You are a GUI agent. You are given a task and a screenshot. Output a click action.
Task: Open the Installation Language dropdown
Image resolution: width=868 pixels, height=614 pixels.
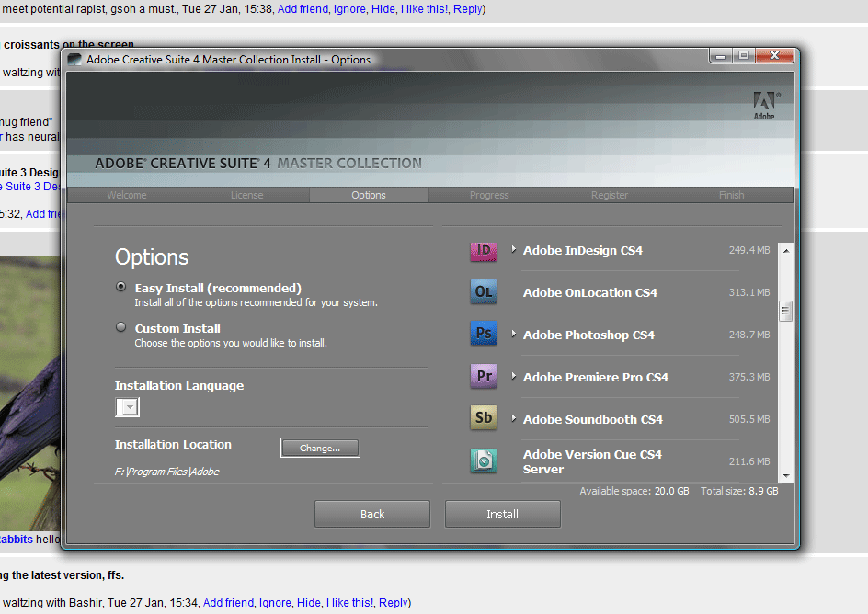pos(127,407)
